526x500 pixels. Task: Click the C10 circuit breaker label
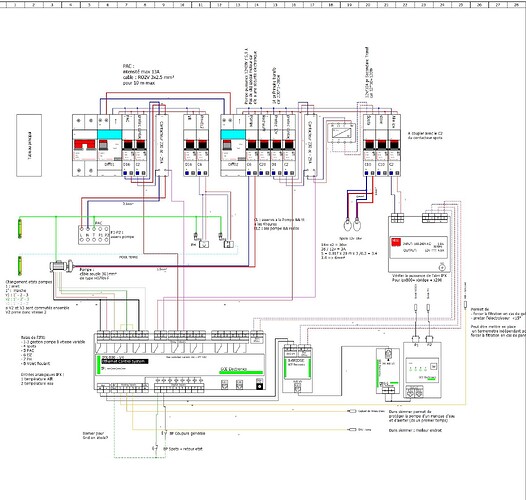381,165
